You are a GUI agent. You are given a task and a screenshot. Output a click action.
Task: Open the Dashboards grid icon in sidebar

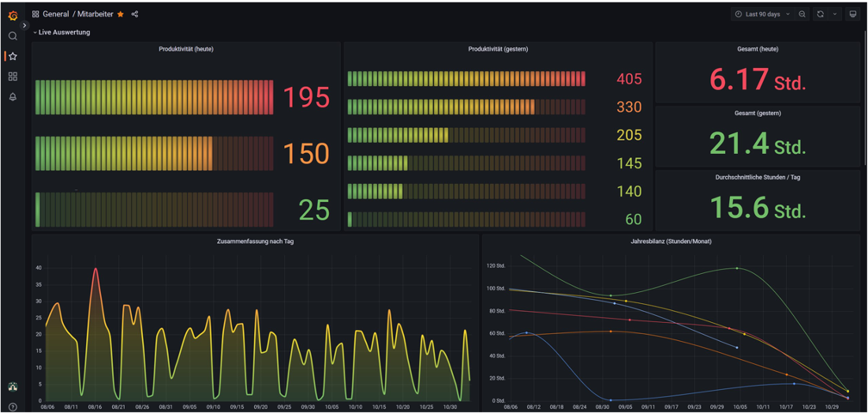[13, 77]
